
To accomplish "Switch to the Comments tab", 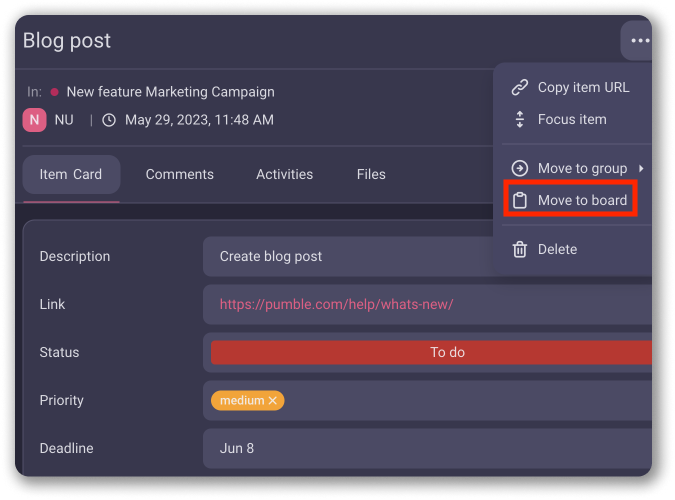I will (179, 174).
